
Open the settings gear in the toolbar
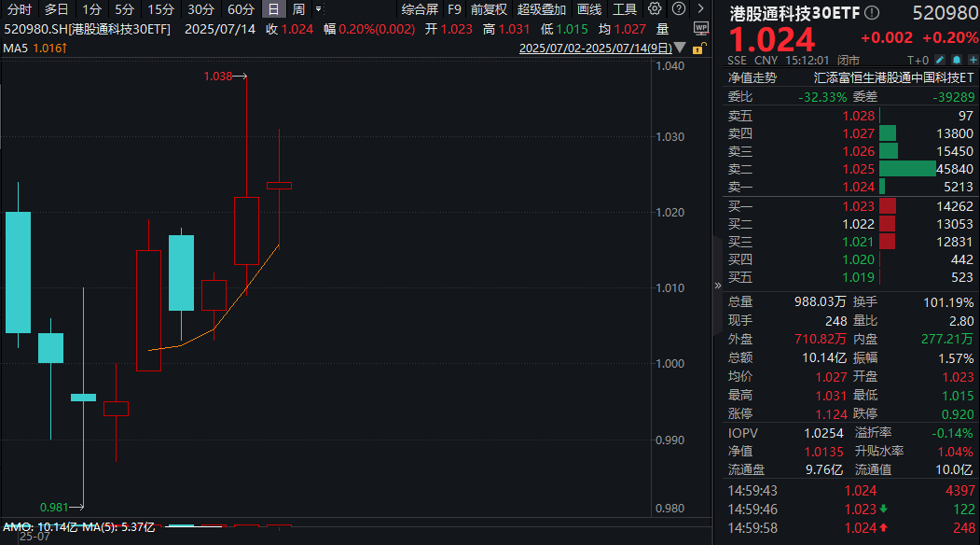656,9
